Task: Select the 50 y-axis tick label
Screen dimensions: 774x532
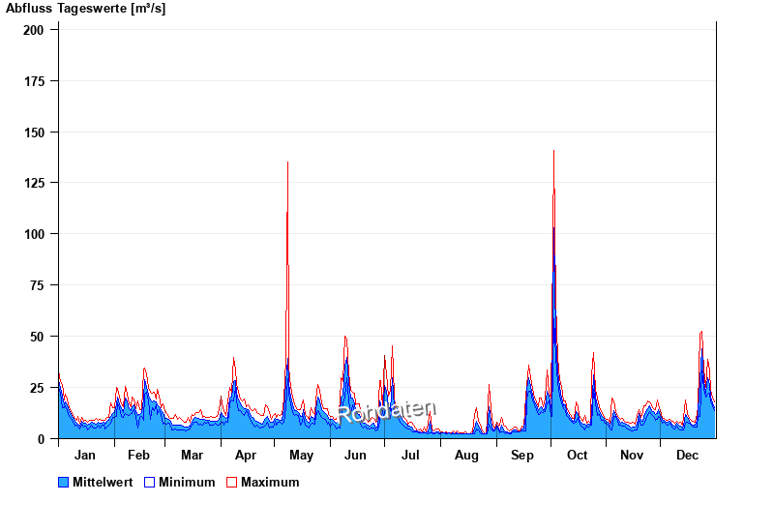Action: point(37,337)
